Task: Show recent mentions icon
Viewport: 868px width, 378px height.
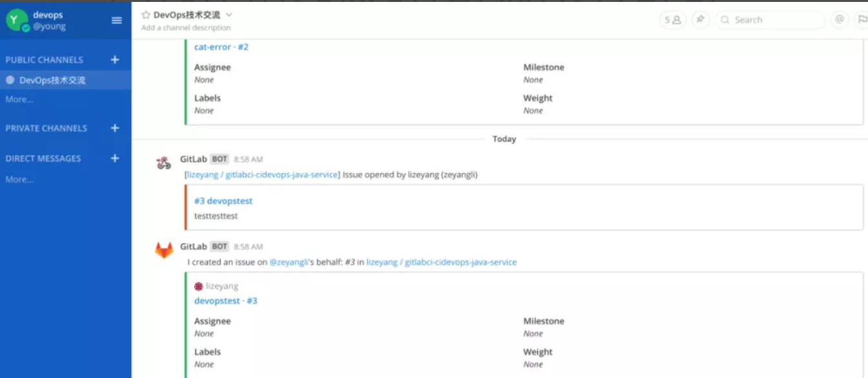Action: (839, 20)
